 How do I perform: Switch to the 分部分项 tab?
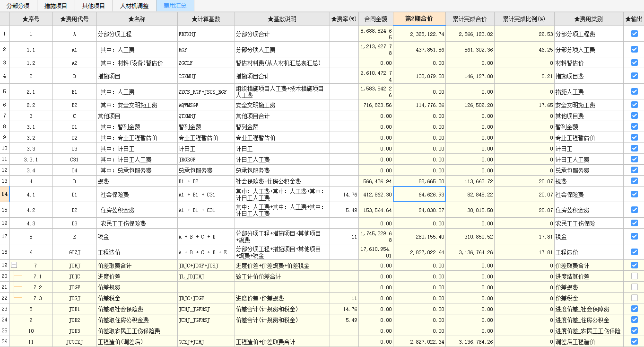point(18,6)
